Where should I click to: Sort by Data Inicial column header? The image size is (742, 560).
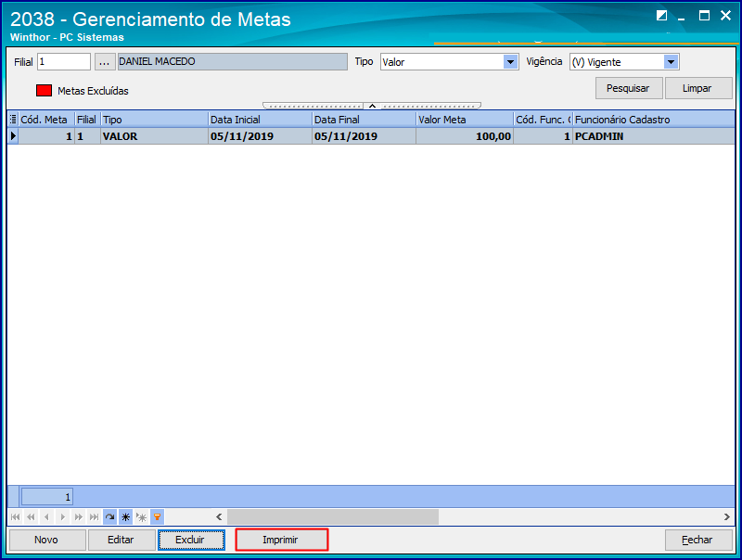(x=261, y=120)
